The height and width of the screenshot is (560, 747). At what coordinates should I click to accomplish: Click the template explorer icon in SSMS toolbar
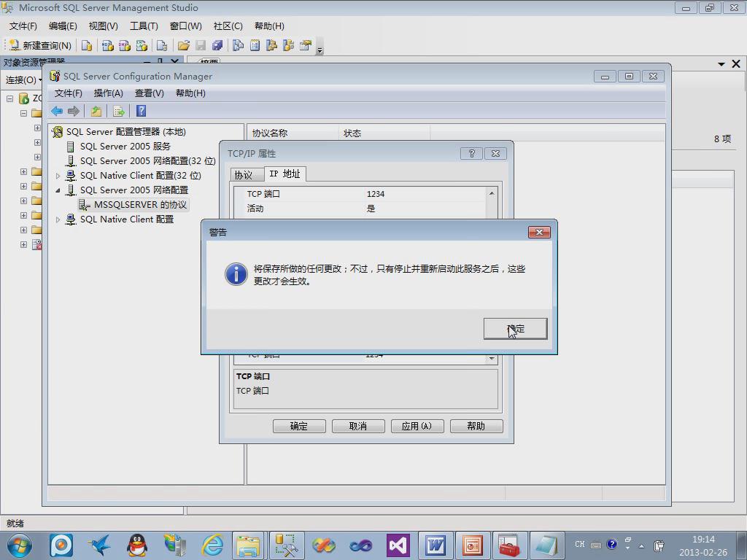pos(288,45)
